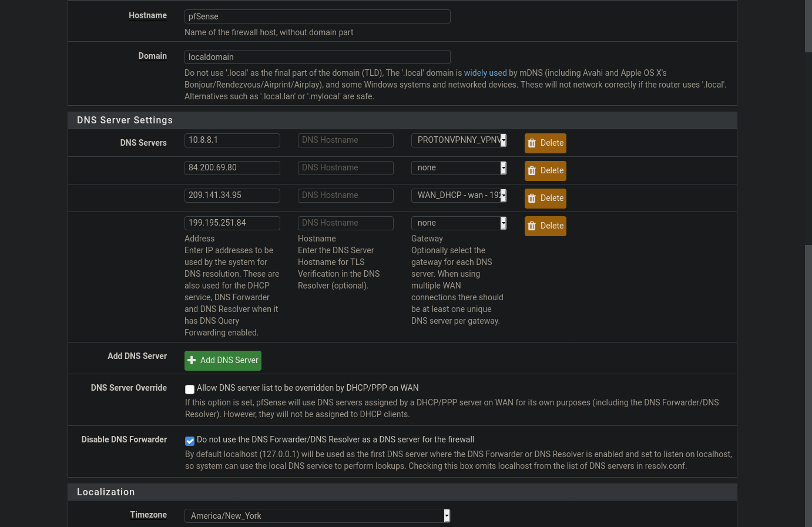Click the 'Do not use the DNS Forwarder' label

pos(335,439)
